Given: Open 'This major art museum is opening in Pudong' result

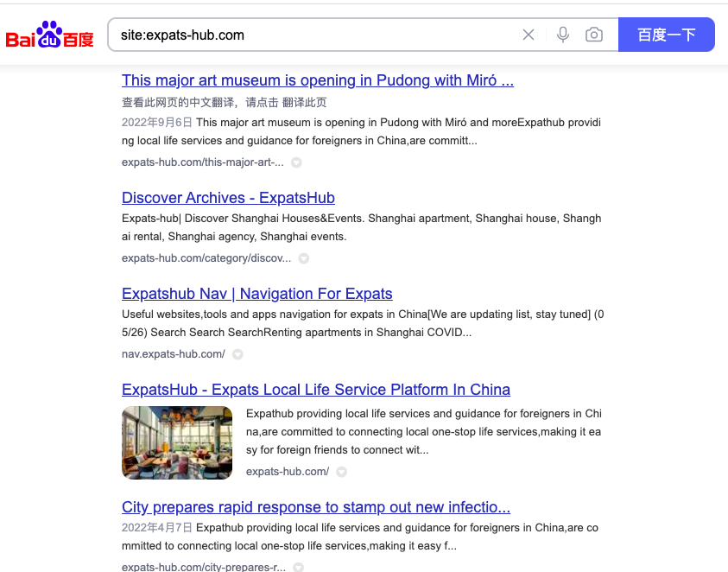Looking at the screenshot, I should tap(318, 80).
